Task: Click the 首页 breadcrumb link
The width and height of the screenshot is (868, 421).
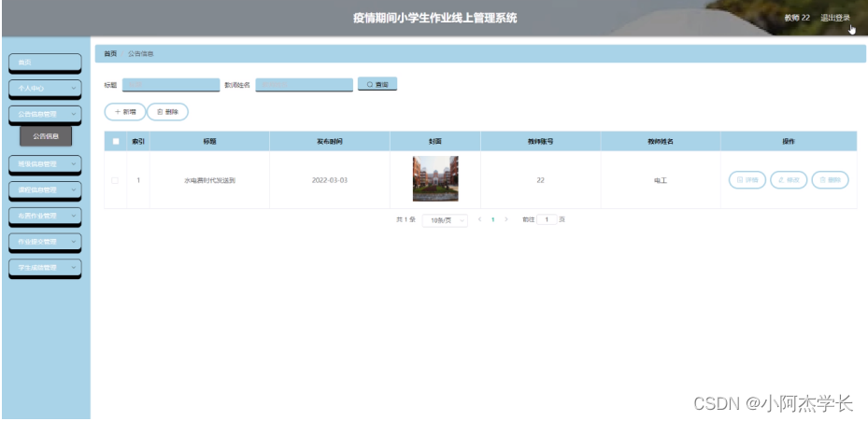Action: coord(110,53)
